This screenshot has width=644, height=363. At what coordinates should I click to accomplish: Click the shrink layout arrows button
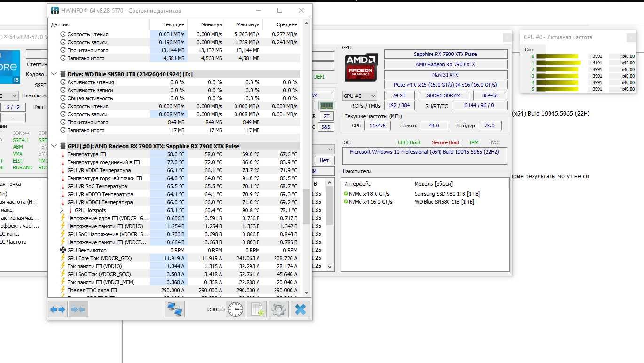[78, 309]
